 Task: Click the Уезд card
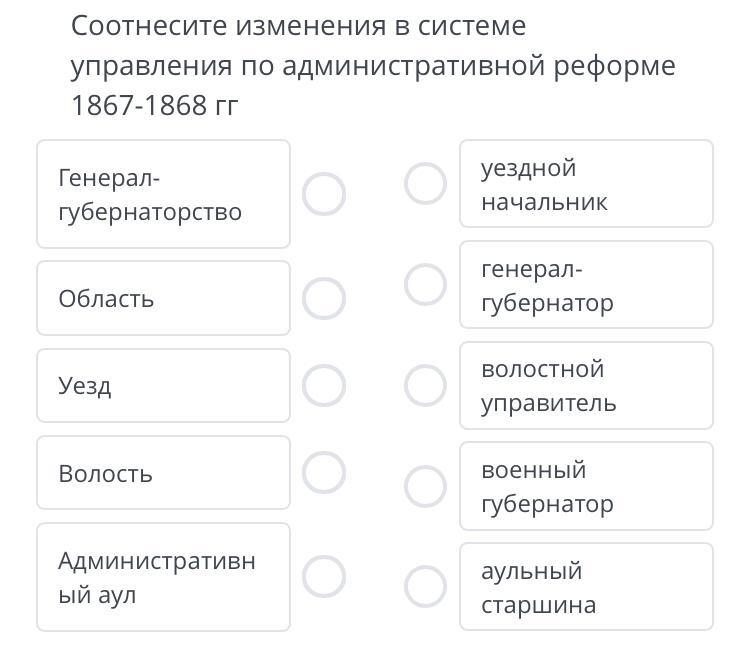pyautogui.click(x=163, y=385)
